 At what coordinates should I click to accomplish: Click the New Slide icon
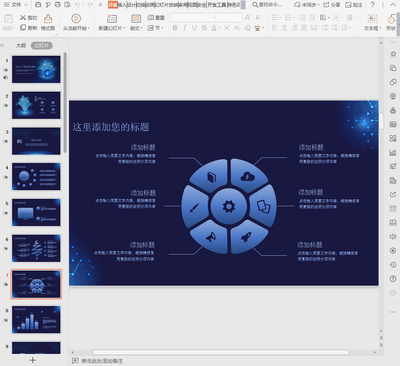[x=112, y=18]
